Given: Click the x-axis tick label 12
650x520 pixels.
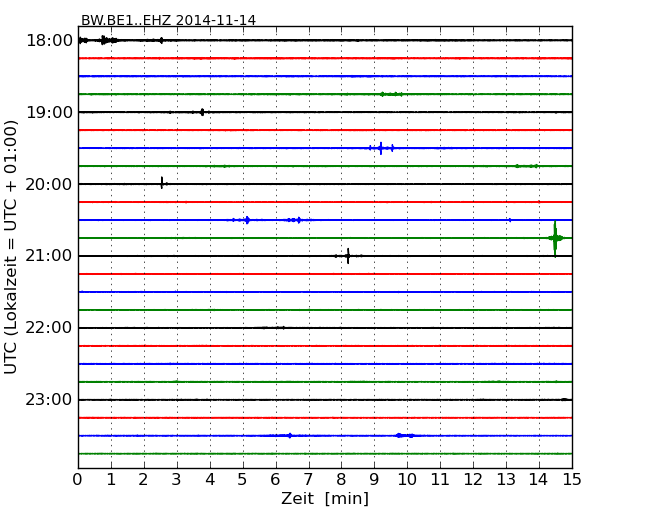Looking at the screenshot, I should pyautogui.click(x=473, y=479).
